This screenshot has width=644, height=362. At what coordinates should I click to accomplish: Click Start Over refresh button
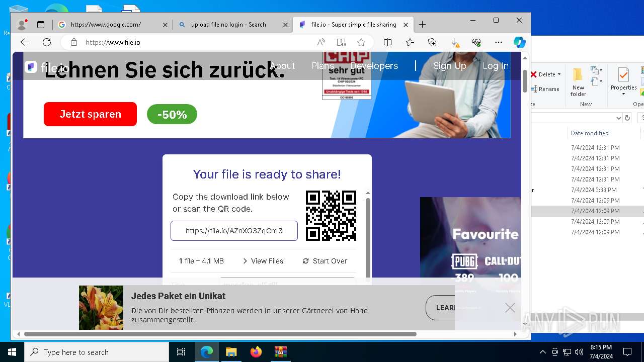(x=325, y=261)
